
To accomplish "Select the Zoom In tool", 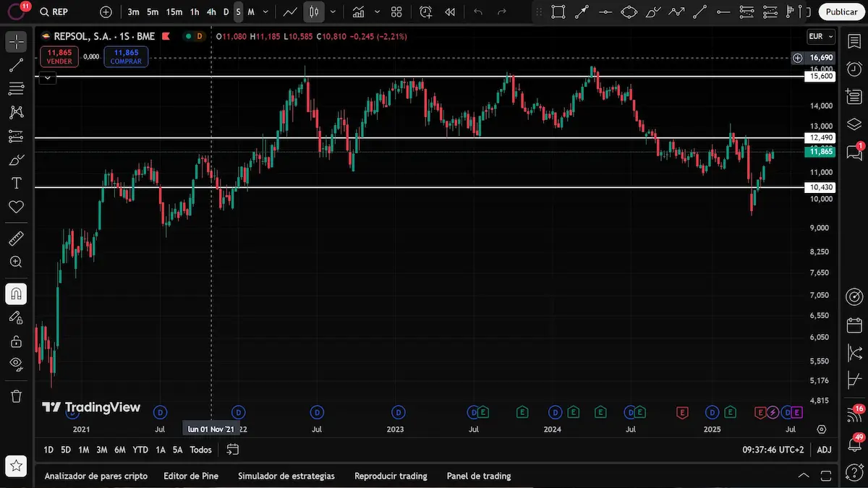I will point(16,262).
